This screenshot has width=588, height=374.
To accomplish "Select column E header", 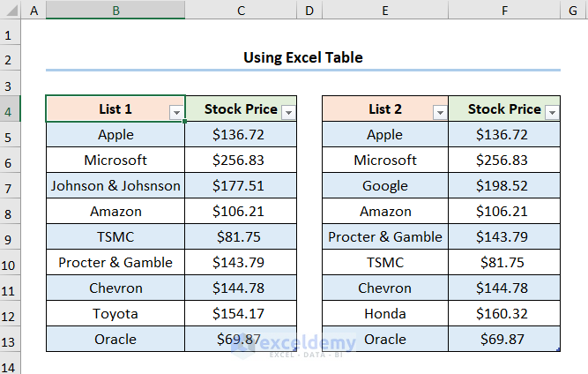I will pyautogui.click(x=385, y=11).
